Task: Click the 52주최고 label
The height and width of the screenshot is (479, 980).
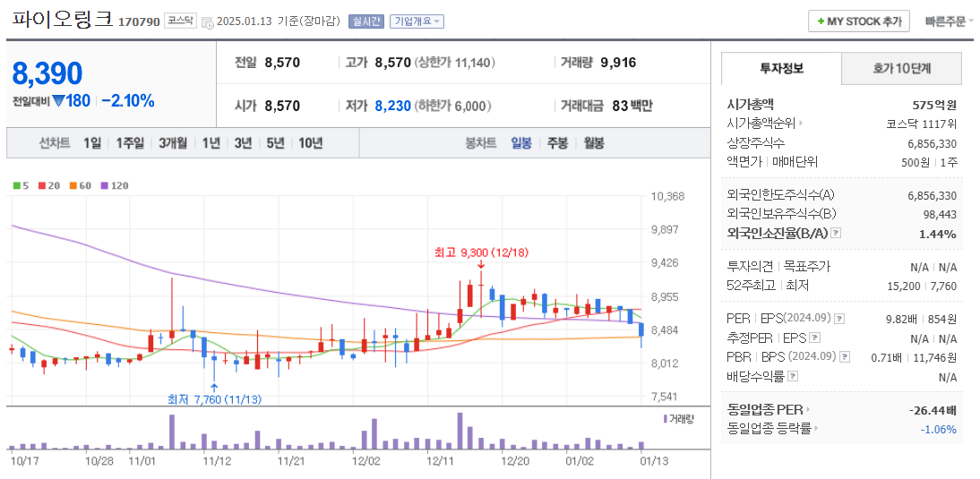Action: click(x=751, y=286)
